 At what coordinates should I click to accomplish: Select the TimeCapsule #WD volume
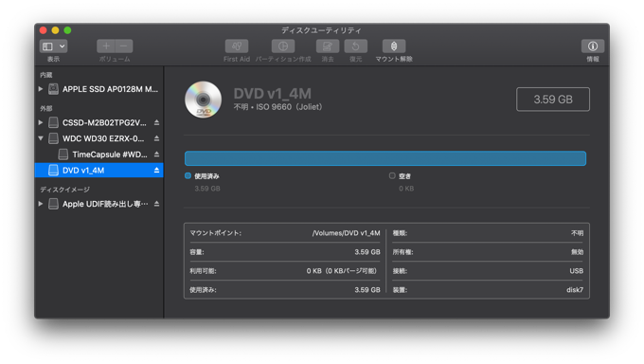point(99,155)
